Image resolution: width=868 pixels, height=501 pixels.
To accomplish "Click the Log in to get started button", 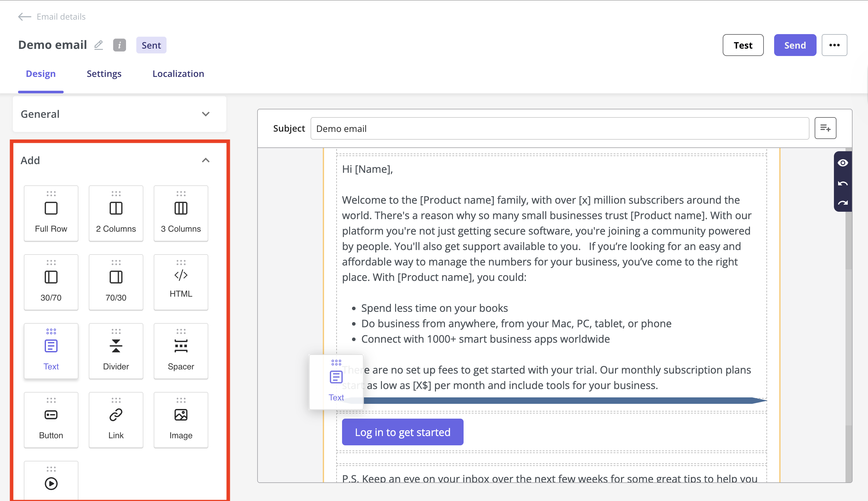I will [402, 432].
